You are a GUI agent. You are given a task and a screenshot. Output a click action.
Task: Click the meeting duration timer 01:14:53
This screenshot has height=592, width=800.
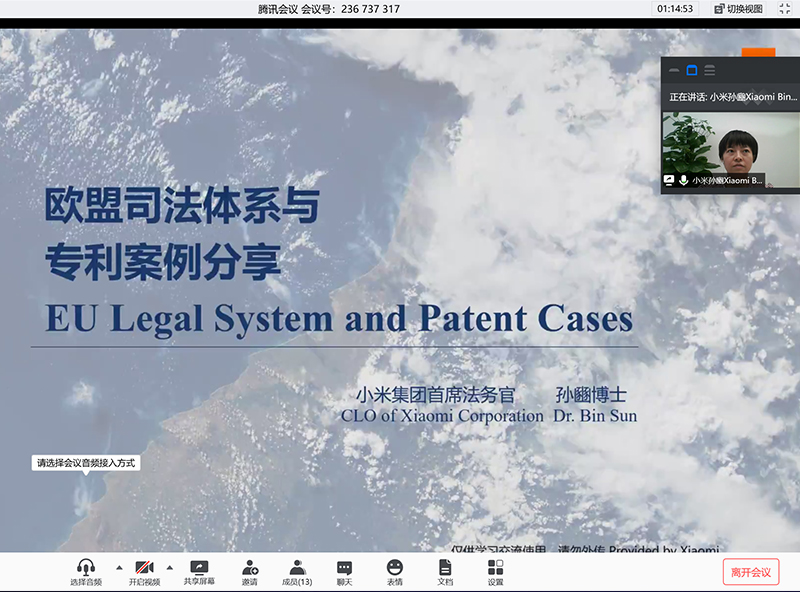[x=675, y=9]
